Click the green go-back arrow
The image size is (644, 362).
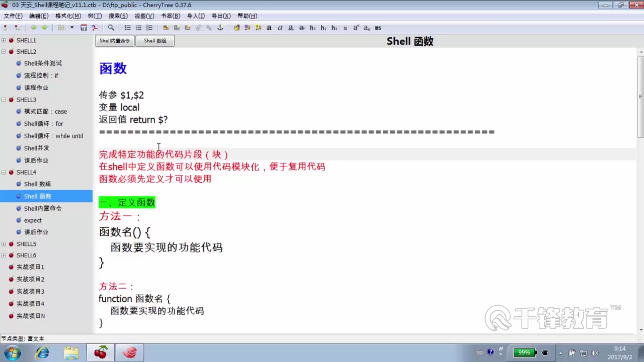pyautogui.click(x=34, y=28)
